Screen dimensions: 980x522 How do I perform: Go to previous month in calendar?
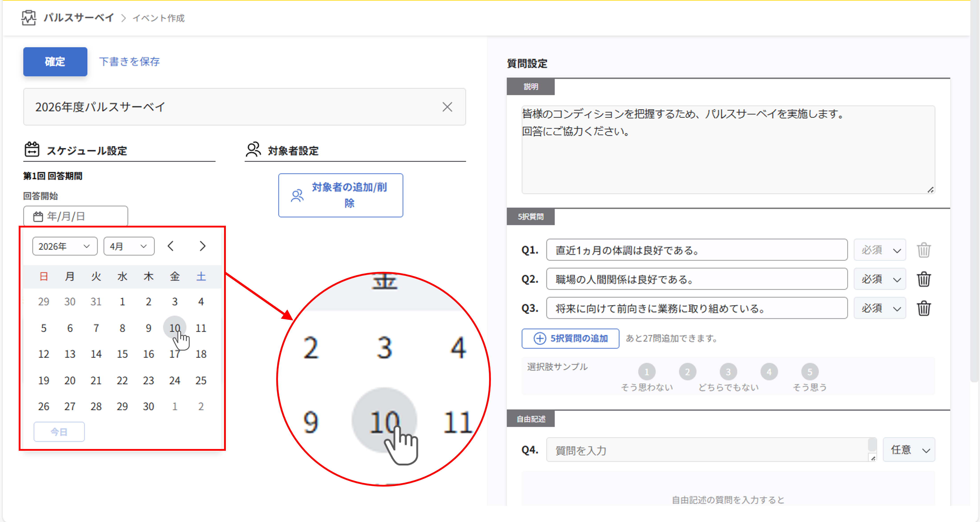point(171,246)
